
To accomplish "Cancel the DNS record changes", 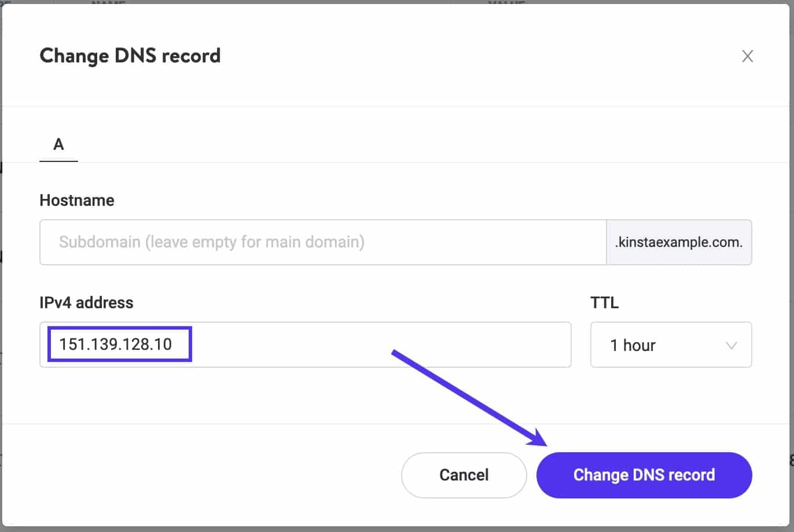I will [x=464, y=475].
